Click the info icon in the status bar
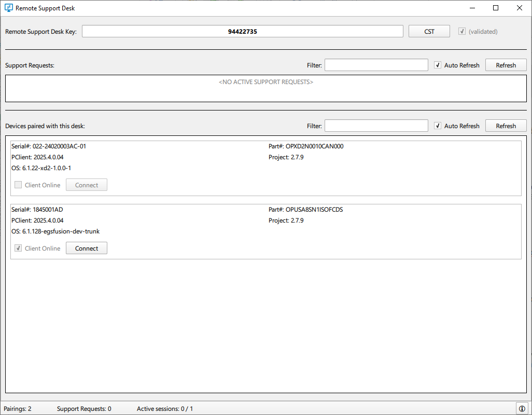Viewport: 532px width, 415px height. coord(522,408)
